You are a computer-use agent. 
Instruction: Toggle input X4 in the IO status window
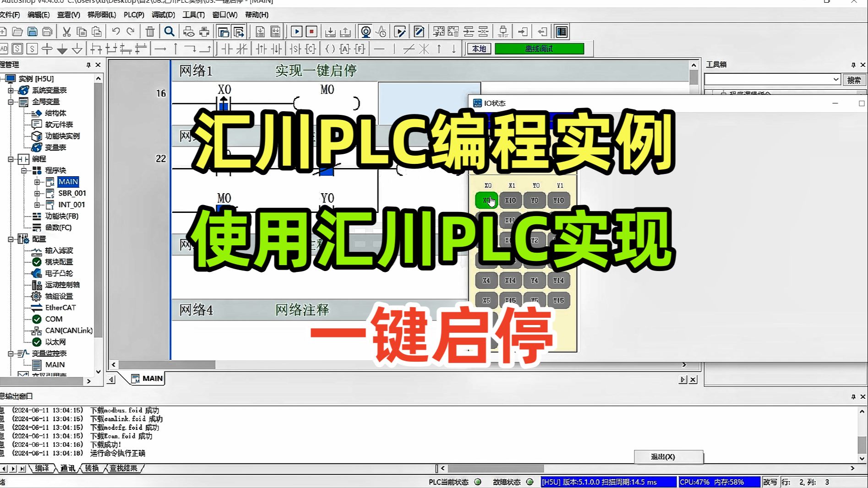[x=486, y=280]
